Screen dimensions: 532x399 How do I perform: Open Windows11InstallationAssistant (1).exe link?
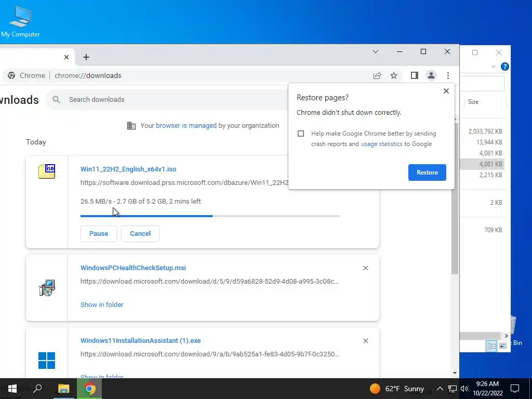point(140,340)
